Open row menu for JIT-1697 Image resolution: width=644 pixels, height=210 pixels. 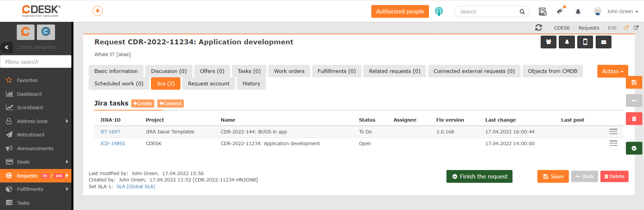click(x=613, y=131)
